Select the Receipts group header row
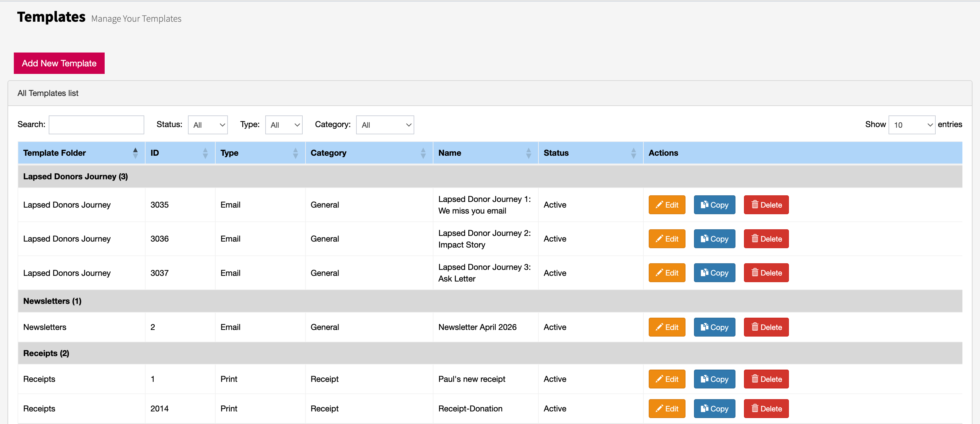Screen dimensions: 980x424 490,353
